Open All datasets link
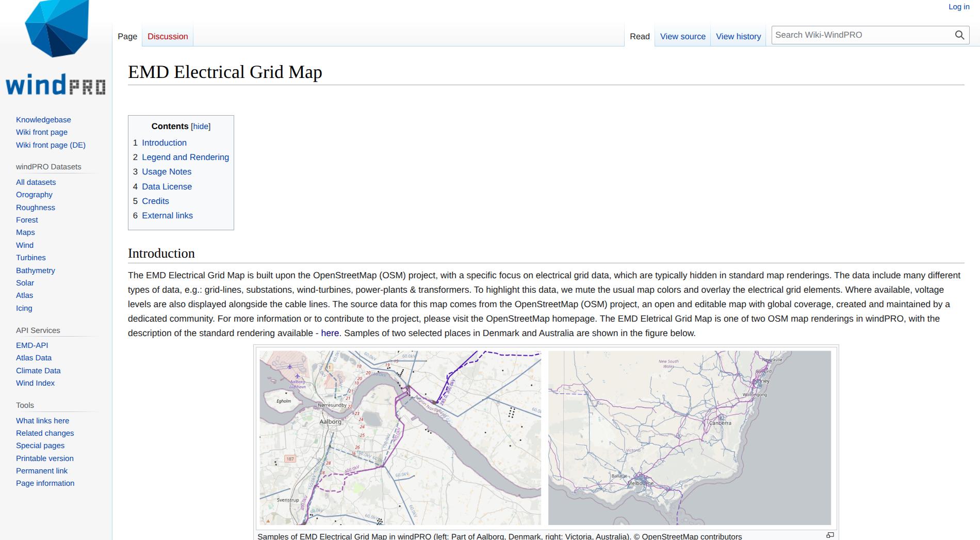 click(36, 182)
